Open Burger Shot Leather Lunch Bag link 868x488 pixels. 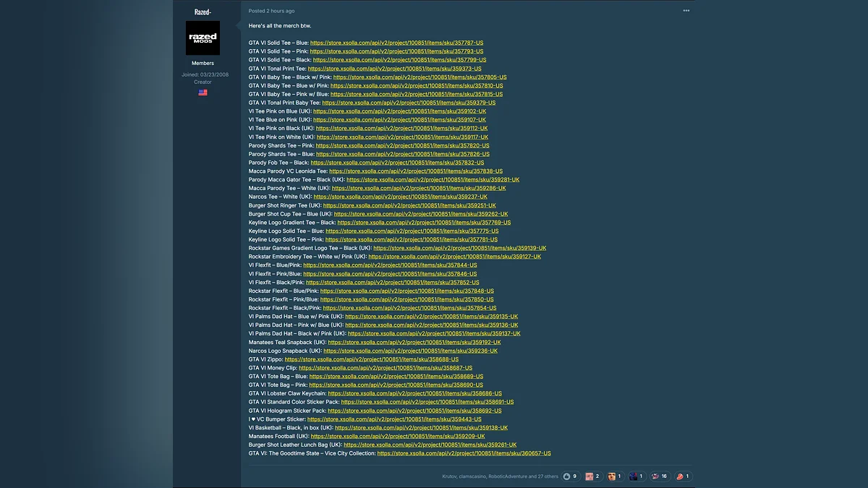coord(430,445)
